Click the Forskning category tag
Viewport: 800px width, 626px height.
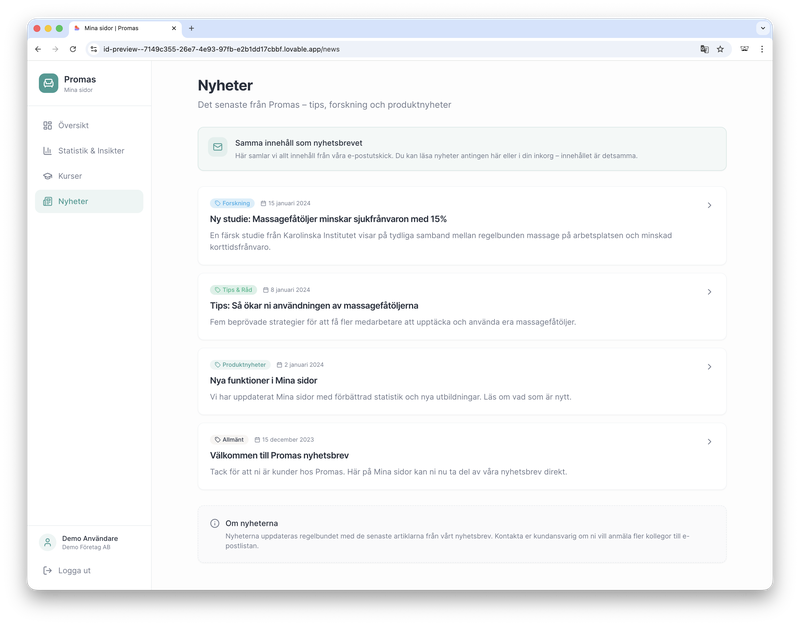[x=232, y=203]
